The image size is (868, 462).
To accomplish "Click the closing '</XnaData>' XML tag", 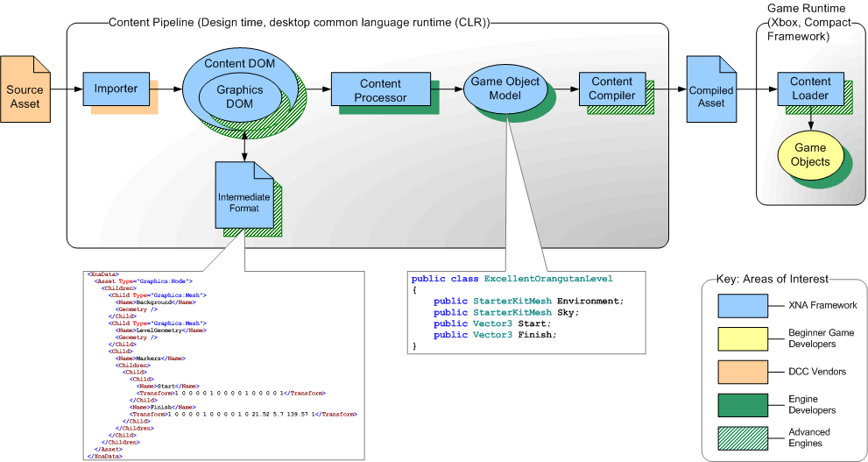I will pos(104,457).
